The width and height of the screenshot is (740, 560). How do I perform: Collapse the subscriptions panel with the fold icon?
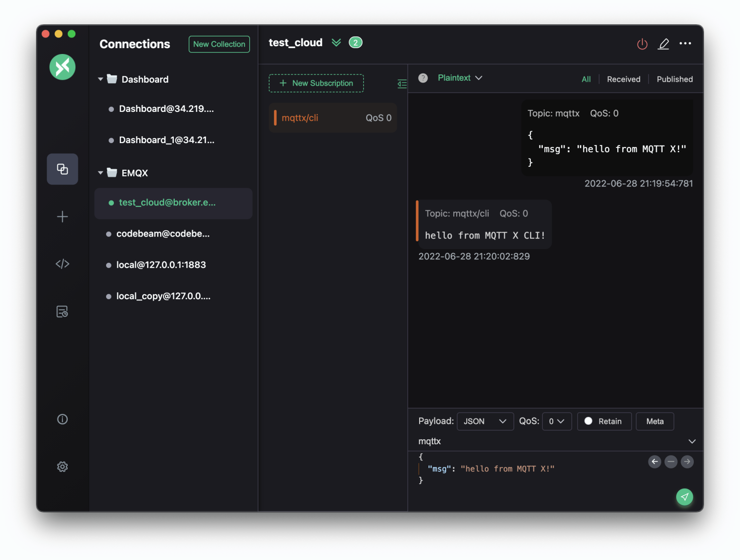(x=402, y=84)
